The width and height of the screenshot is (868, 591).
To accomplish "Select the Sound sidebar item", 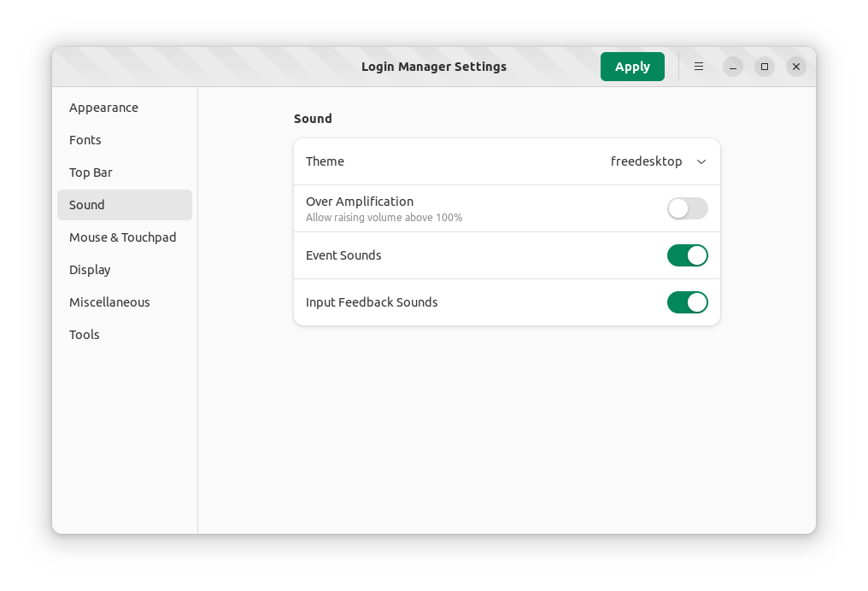I will coord(87,205).
